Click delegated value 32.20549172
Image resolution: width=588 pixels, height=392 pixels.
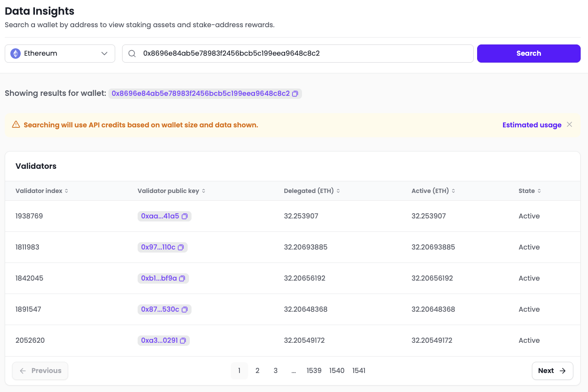click(305, 341)
